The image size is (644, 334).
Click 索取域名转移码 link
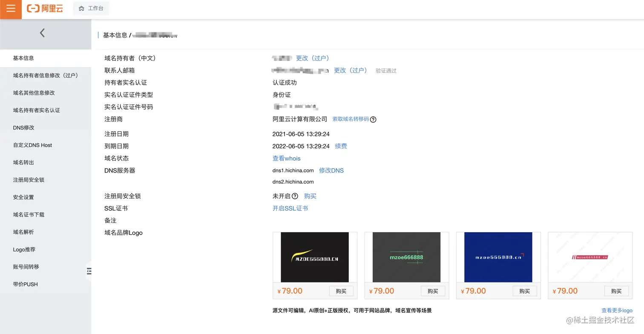(x=351, y=119)
